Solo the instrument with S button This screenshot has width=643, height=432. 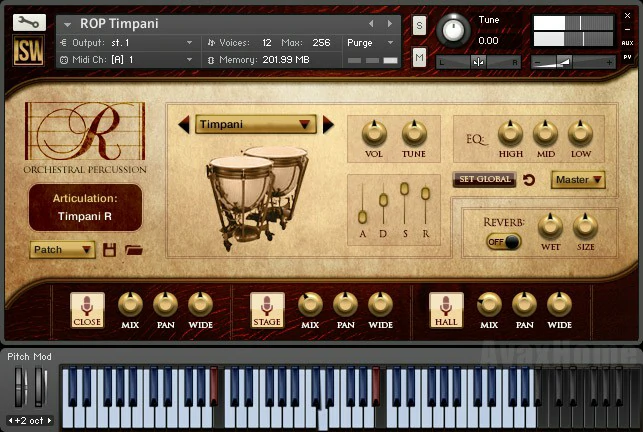419,24
